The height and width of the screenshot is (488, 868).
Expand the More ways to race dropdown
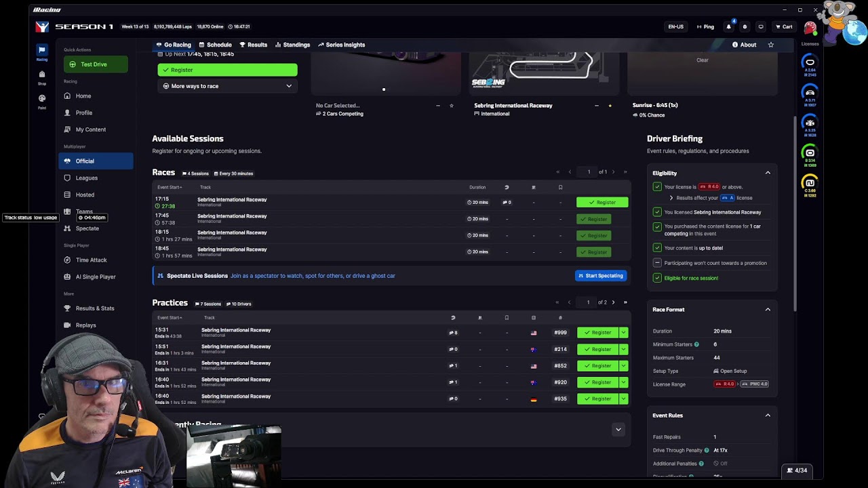point(227,86)
